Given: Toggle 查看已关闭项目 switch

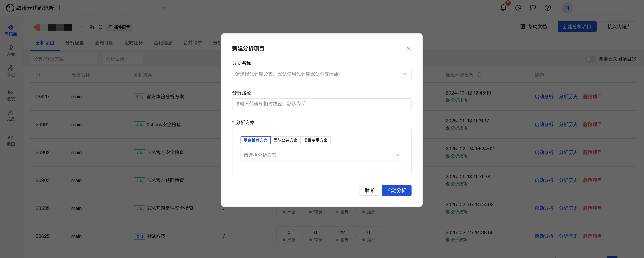Looking at the screenshot, I should (590, 59).
